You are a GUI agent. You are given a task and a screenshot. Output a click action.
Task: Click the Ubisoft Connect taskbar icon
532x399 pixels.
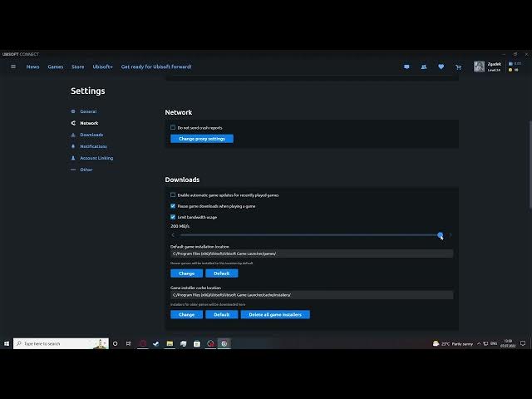click(x=224, y=343)
